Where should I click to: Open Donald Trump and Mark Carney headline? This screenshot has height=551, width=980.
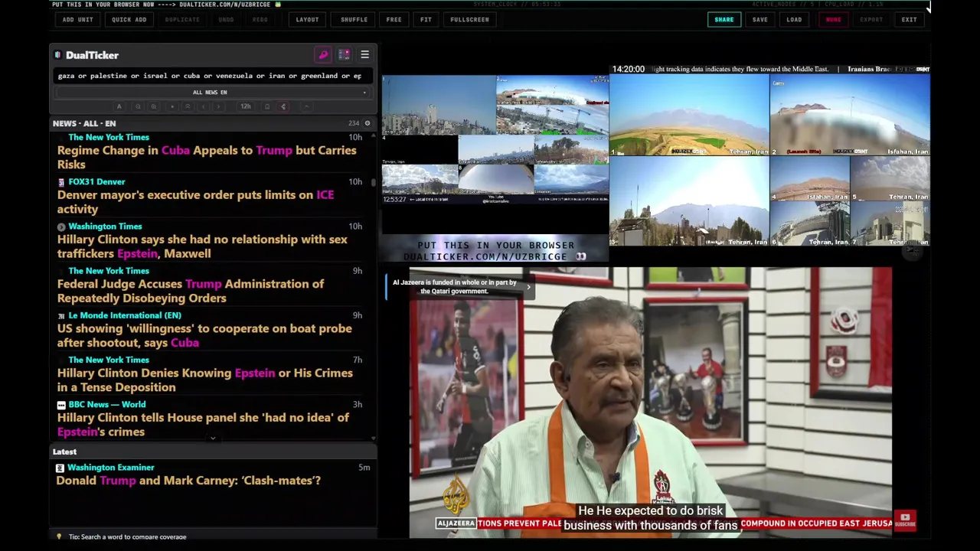coord(188,481)
